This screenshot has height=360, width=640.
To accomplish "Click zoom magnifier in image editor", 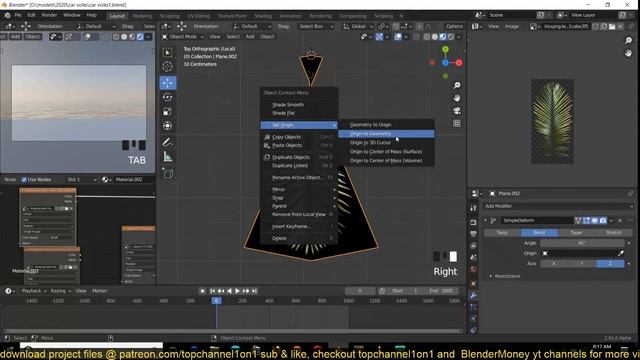I will (x=628, y=40).
